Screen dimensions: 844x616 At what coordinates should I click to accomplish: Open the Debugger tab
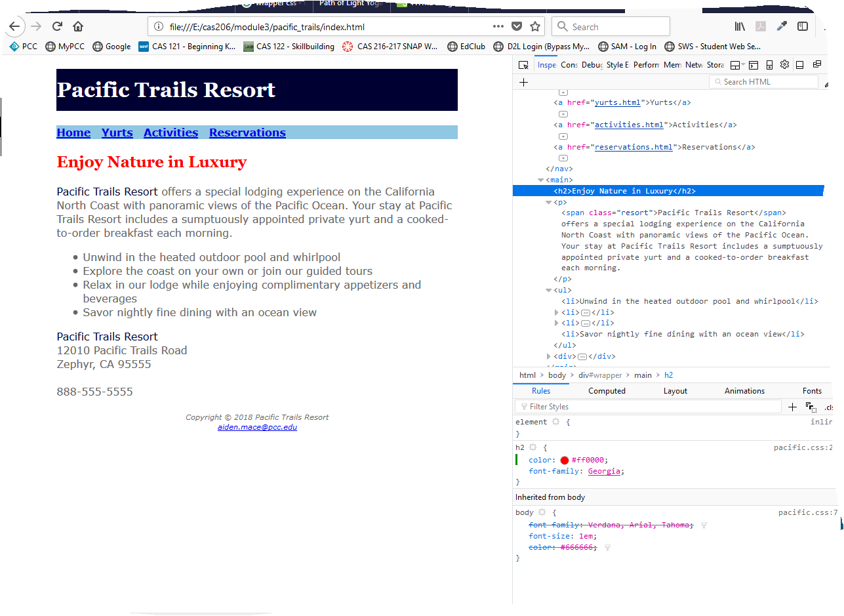click(592, 65)
